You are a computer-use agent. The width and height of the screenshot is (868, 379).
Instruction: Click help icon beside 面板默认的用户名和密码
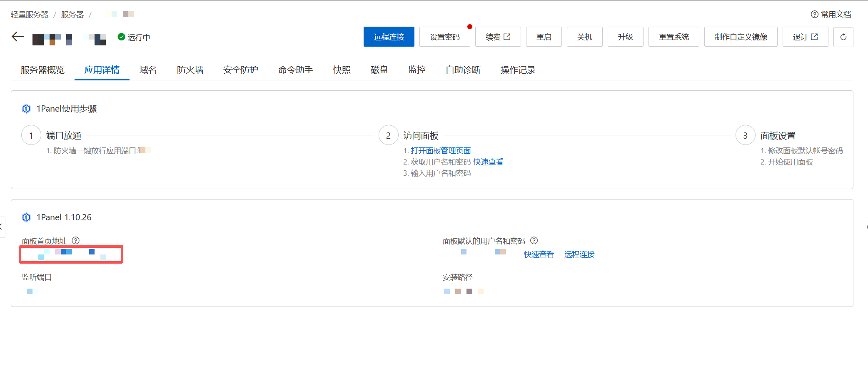pyautogui.click(x=534, y=240)
